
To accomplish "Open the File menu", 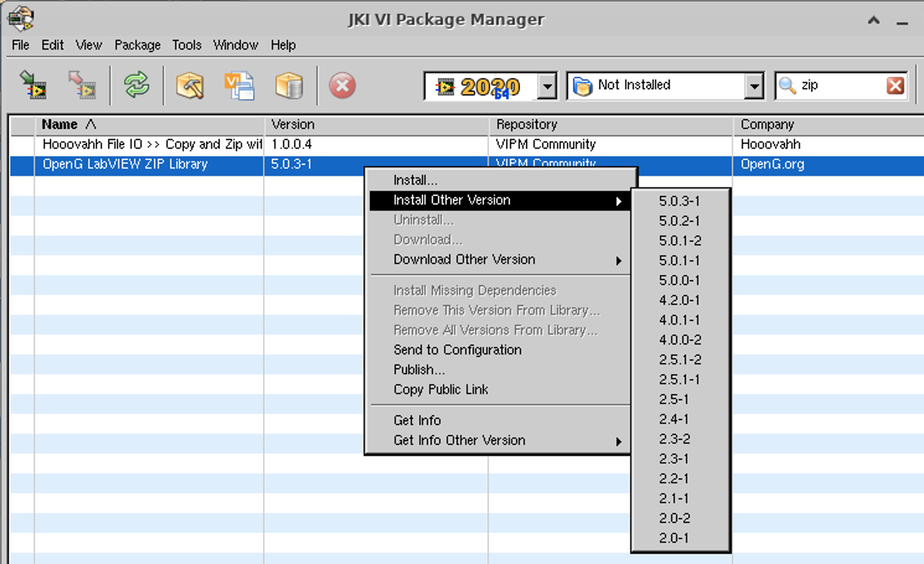I will 20,45.
